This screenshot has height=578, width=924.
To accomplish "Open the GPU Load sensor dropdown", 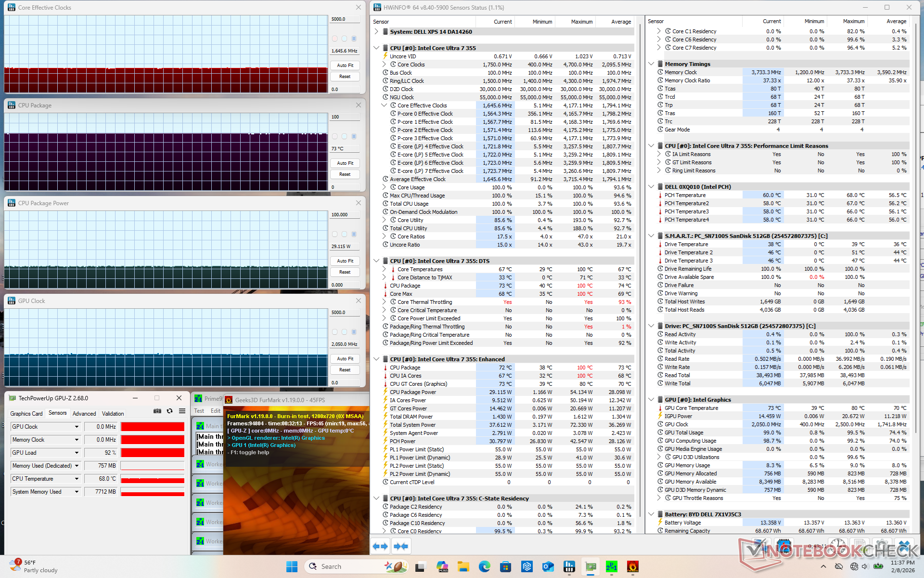I will [x=77, y=453].
